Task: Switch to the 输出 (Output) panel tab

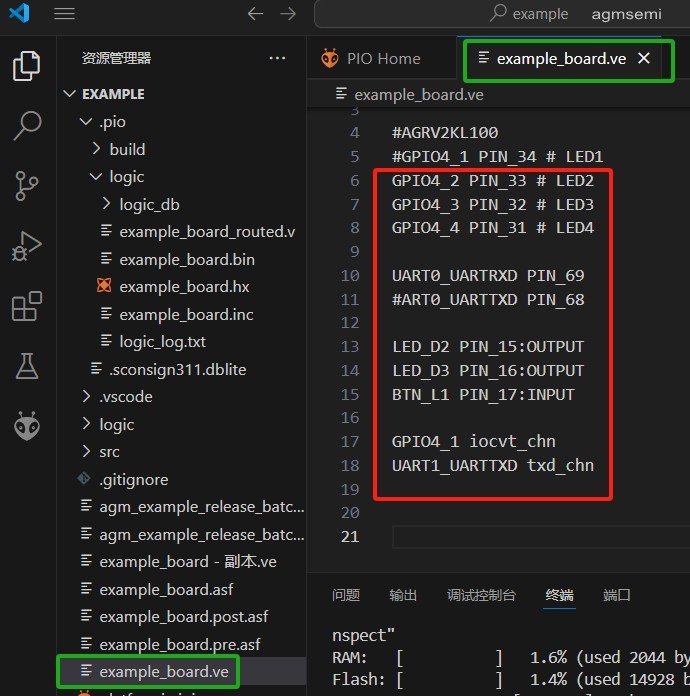Action: (403, 595)
